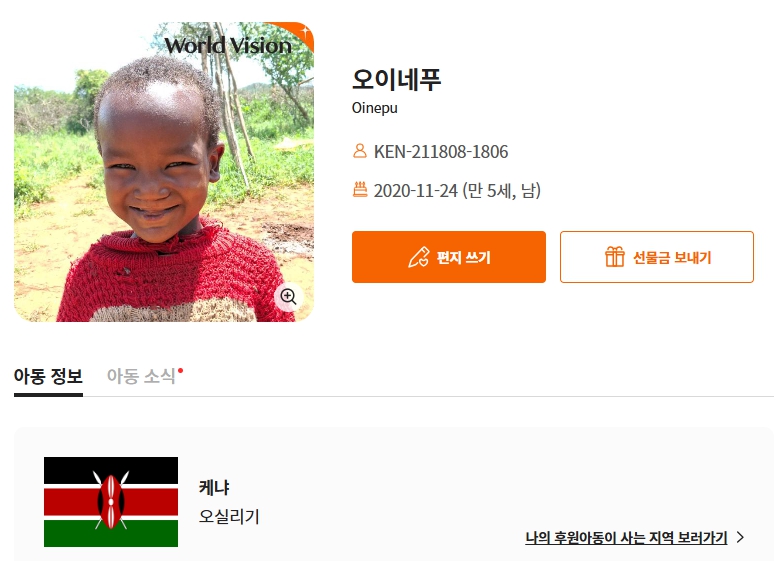Click the magnifier zoom icon on photo

[289, 297]
